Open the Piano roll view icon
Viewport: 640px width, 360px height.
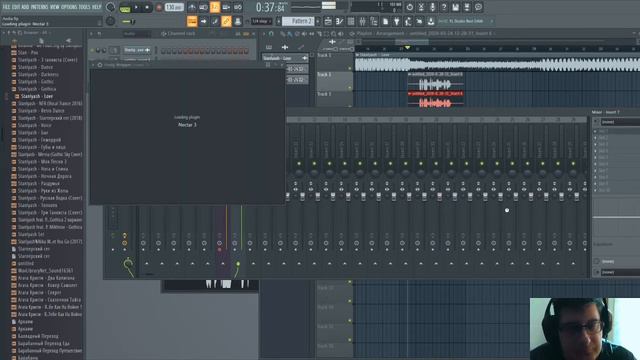(339, 21)
